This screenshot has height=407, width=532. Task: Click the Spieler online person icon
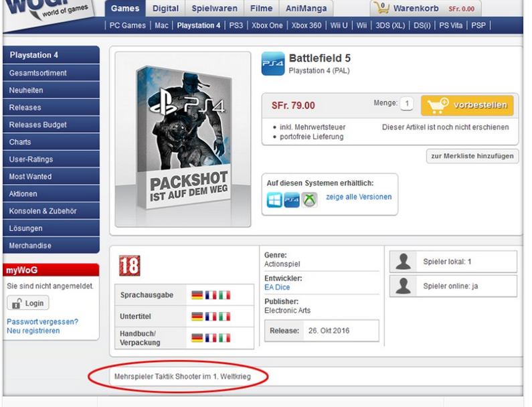coord(404,286)
